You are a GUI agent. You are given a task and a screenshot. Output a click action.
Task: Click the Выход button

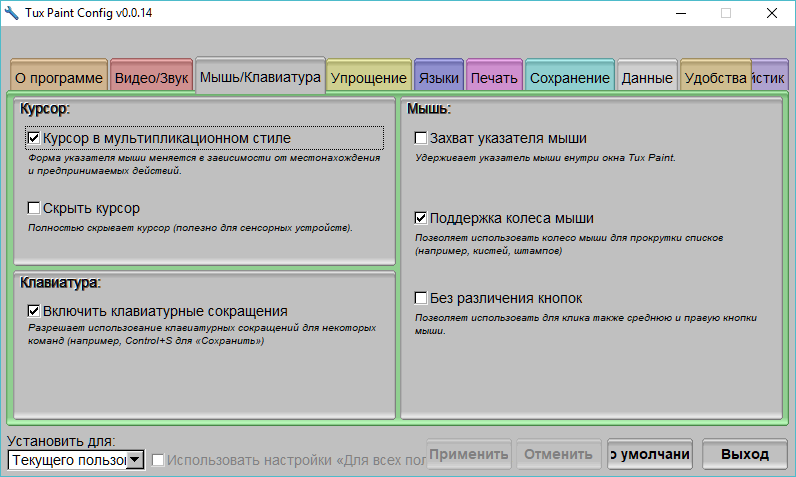coord(745,454)
